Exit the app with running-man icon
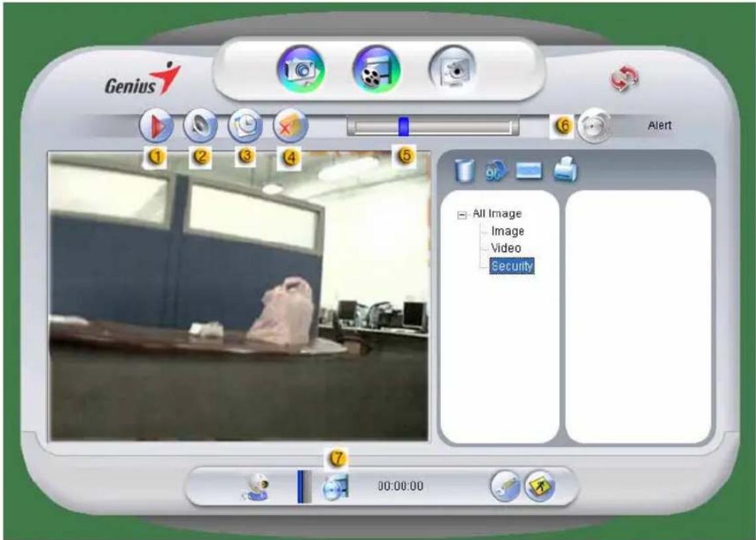This screenshot has height=540, width=756. 540,486
